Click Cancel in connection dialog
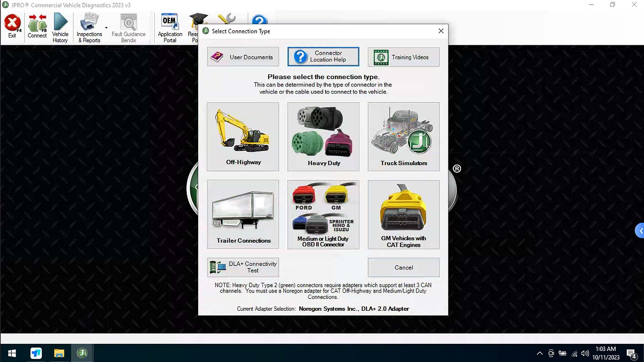Screen dimensions: 644x362 pyautogui.click(x=404, y=267)
